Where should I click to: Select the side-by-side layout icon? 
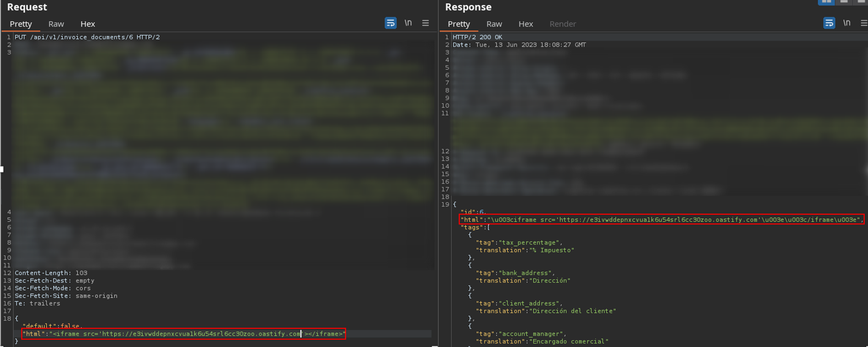[827, 2]
